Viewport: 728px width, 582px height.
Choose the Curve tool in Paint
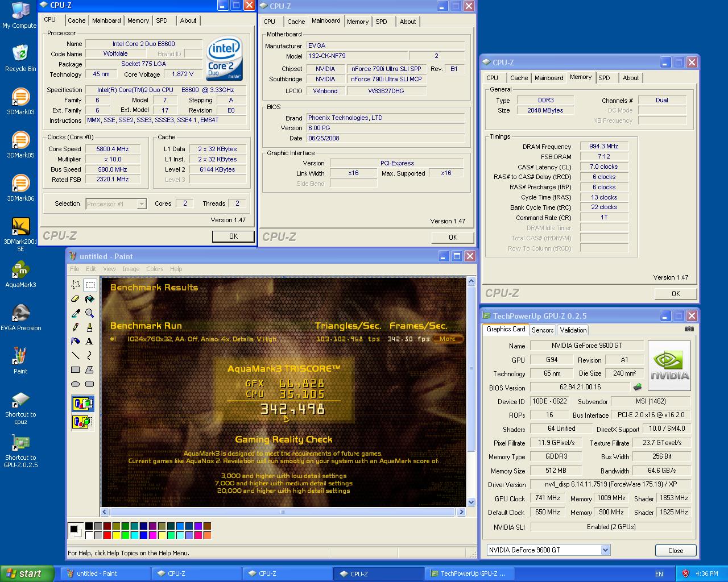[90, 356]
